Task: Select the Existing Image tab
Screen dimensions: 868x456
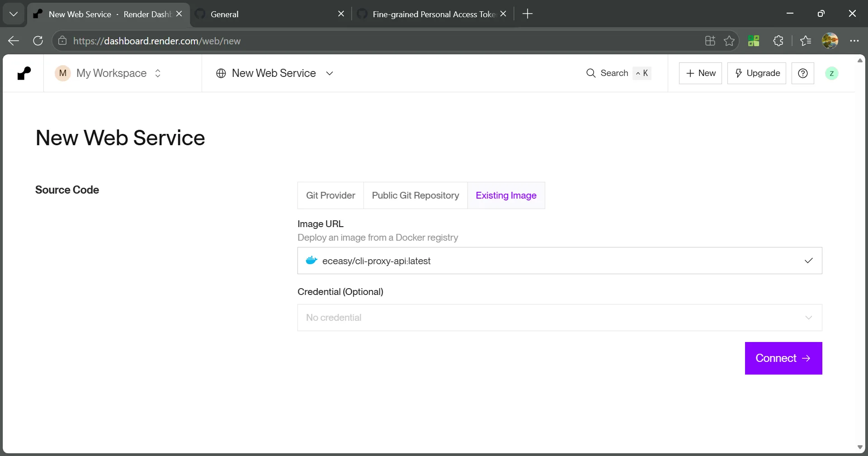Action: [x=506, y=195]
